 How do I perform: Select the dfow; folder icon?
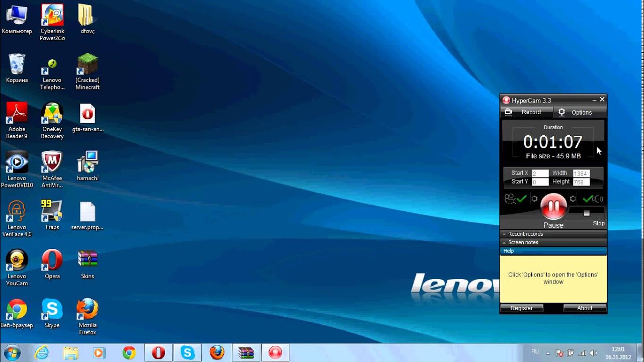pyautogui.click(x=88, y=19)
